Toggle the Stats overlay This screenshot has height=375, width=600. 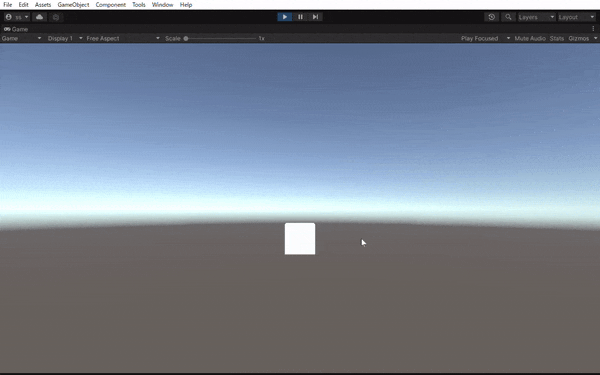point(557,38)
